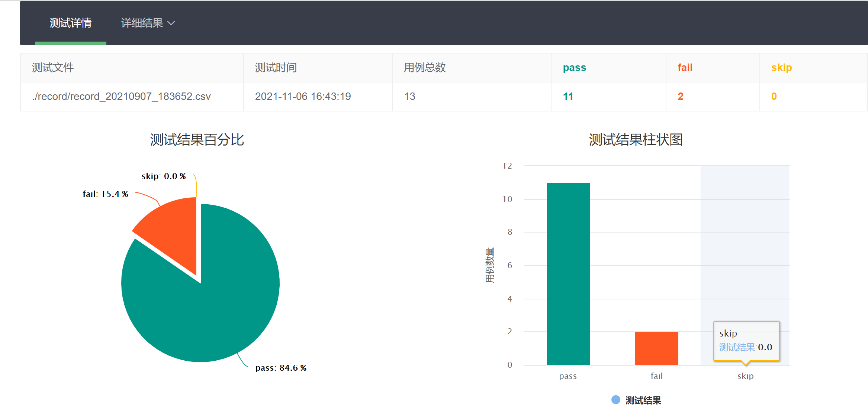
Task: Click the pass: 84.6 % pie label
Action: pyautogui.click(x=281, y=368)
